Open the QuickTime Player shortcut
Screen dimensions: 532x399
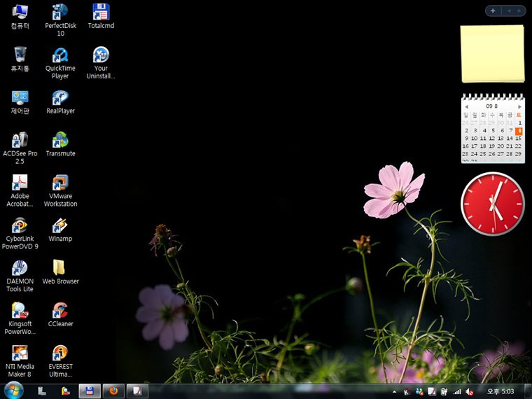60,55
